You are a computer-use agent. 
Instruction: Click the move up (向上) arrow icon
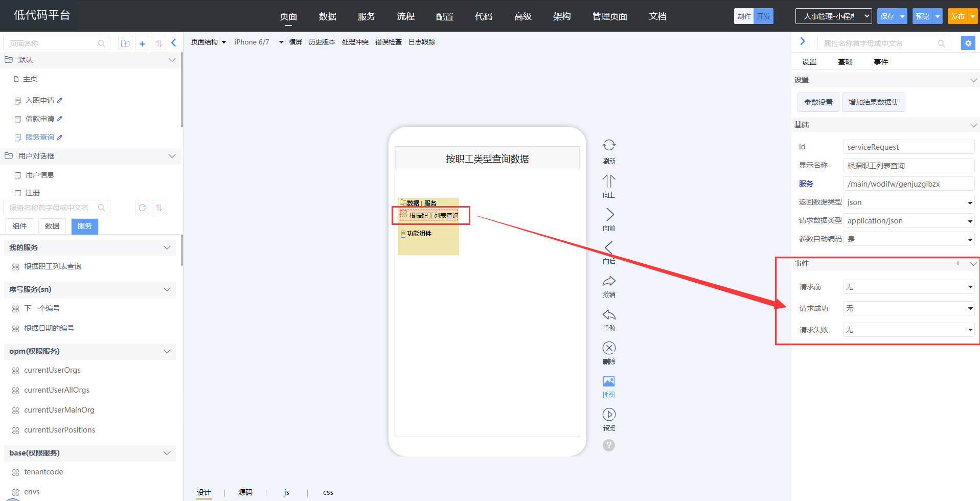[609, 181]
